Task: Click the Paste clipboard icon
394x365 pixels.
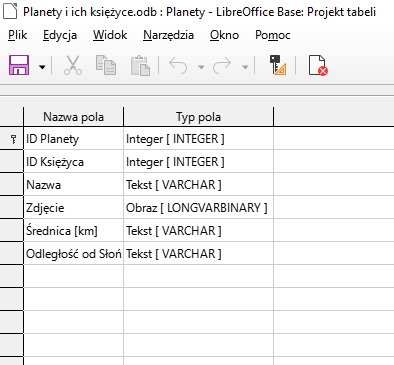Action: 140,65
